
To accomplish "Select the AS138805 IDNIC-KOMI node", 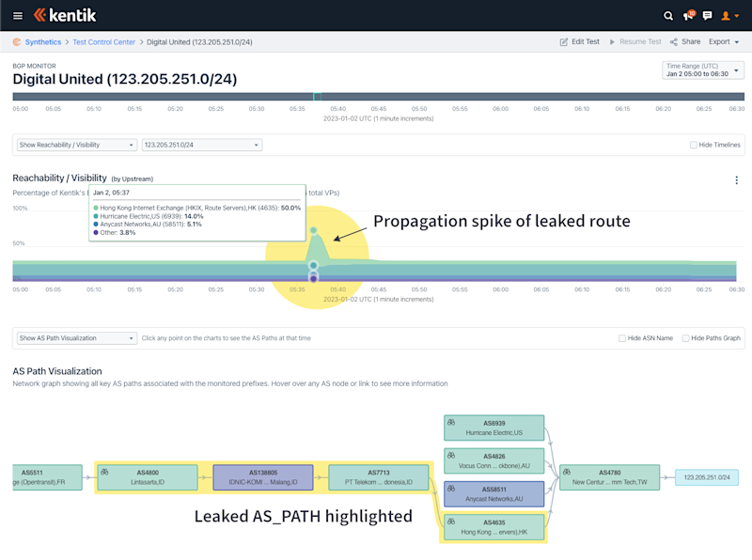I will pyautogui.click(x=263, y=477).
